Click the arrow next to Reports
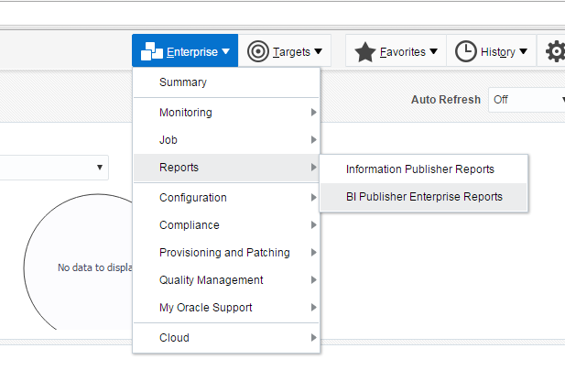 pos(313,168)
